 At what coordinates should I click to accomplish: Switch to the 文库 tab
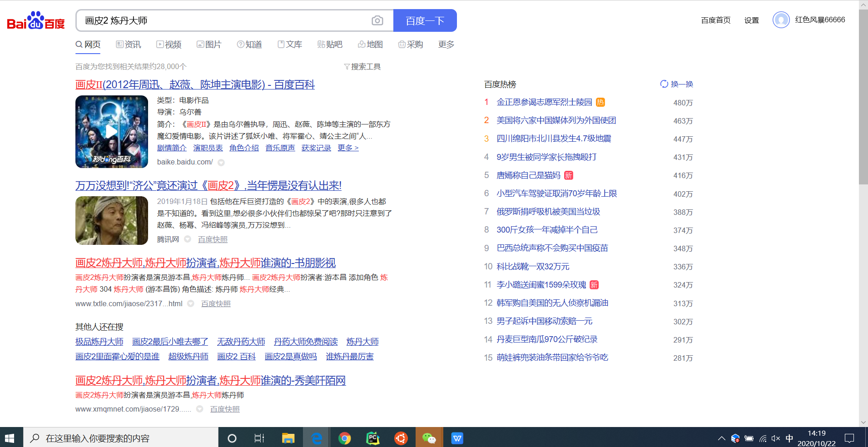click(290, 45)
